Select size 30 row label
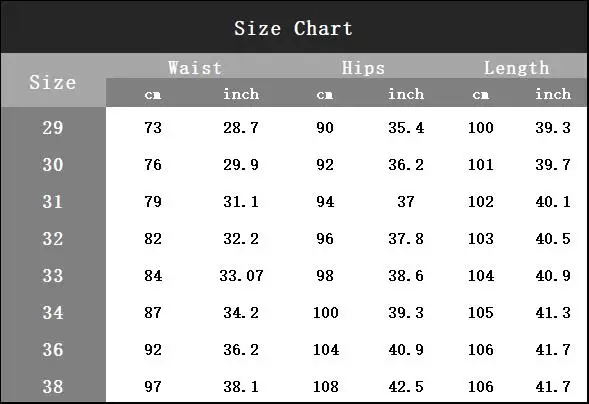This screenshot has height=404, width=589. click(53, 164)
